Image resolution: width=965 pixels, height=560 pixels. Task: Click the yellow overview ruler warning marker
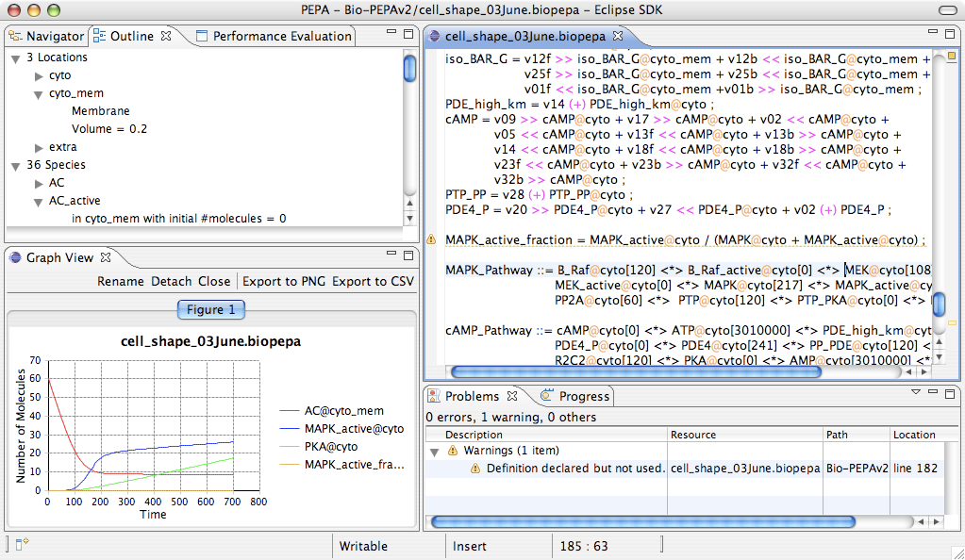954,322
